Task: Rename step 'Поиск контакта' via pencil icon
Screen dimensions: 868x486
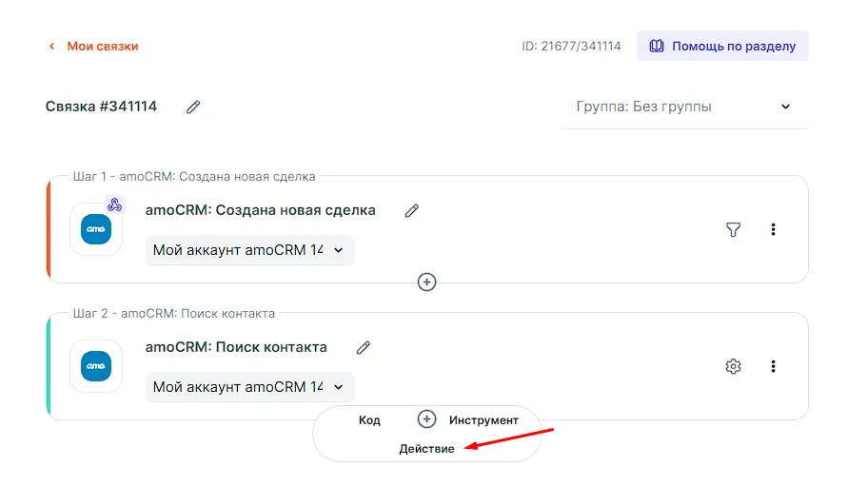Action: pos(363,348)
